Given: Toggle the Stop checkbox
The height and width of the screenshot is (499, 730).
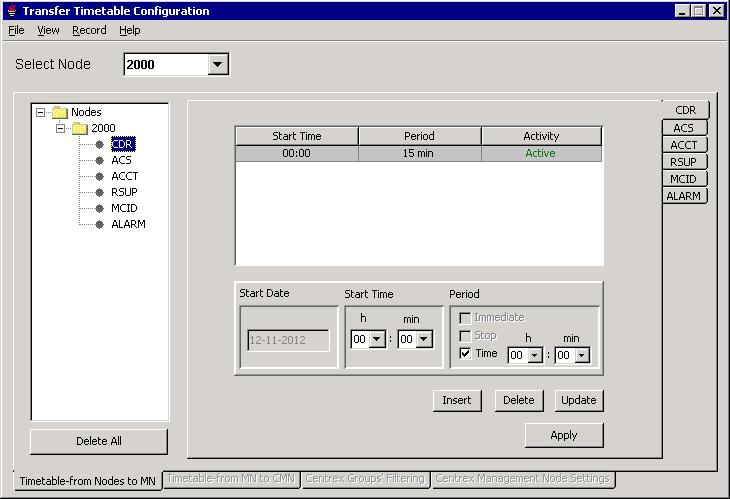Looking at the screenshot, I should (x=465, y=336).
